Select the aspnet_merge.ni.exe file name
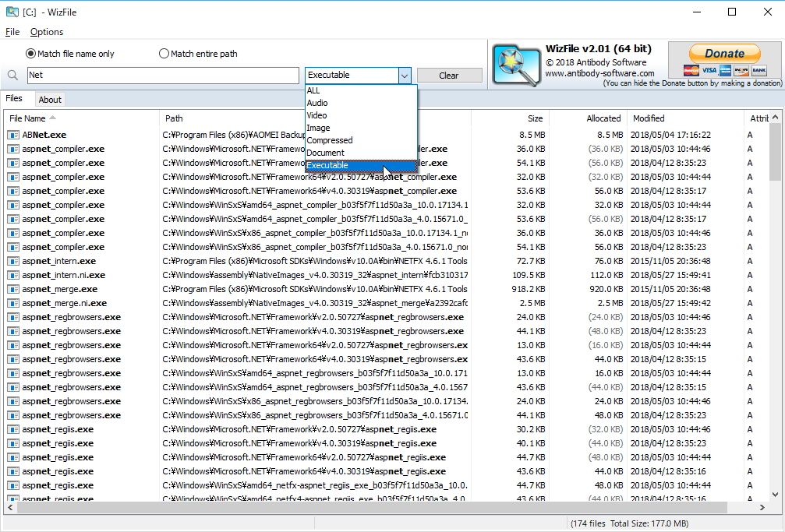Viewport: 785px width, 532px height. pyautogui.click(x=64, y=303)
